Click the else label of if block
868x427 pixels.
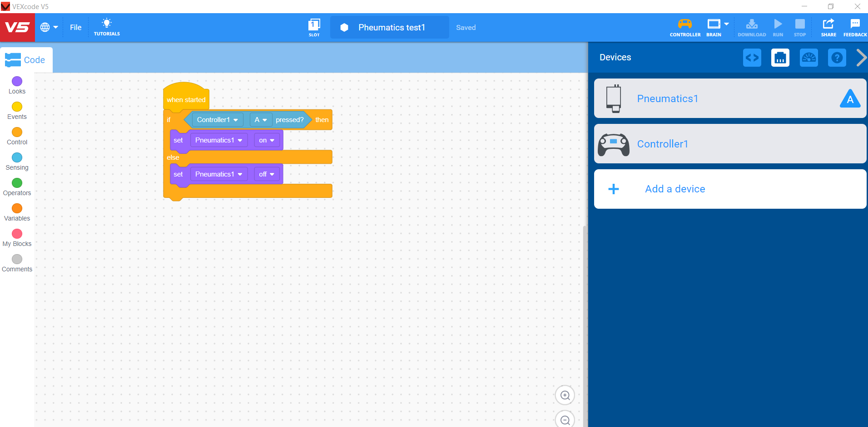173,157
